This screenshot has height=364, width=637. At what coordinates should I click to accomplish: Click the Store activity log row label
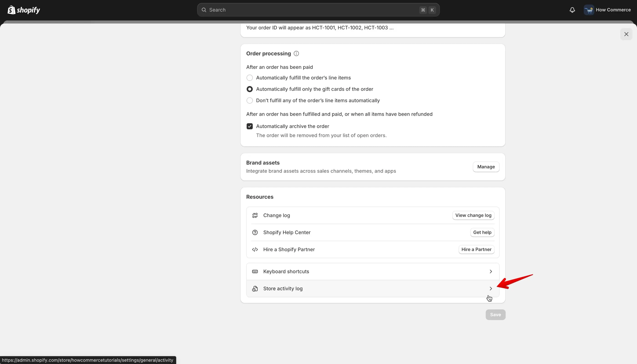click(283, 288)
